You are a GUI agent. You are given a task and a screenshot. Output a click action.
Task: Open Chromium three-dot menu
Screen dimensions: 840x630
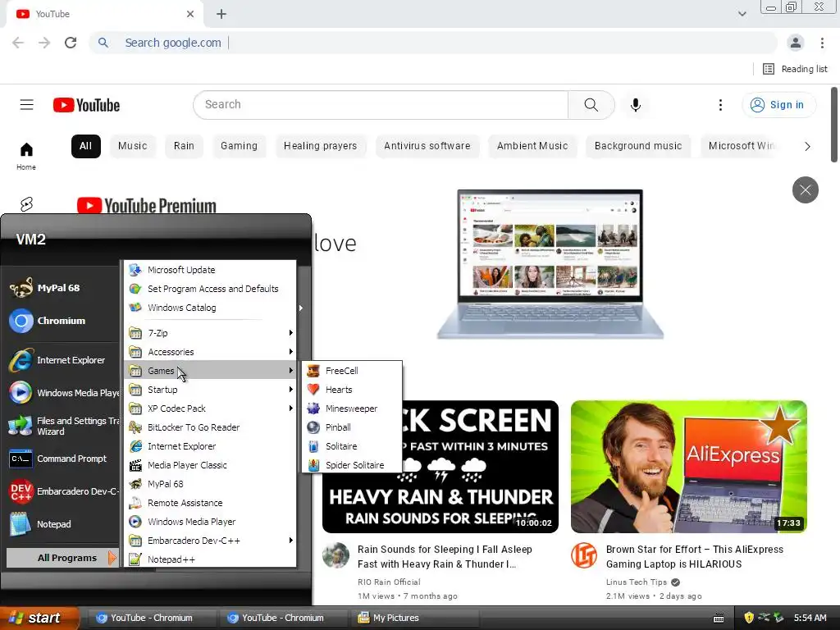[822, 43]
